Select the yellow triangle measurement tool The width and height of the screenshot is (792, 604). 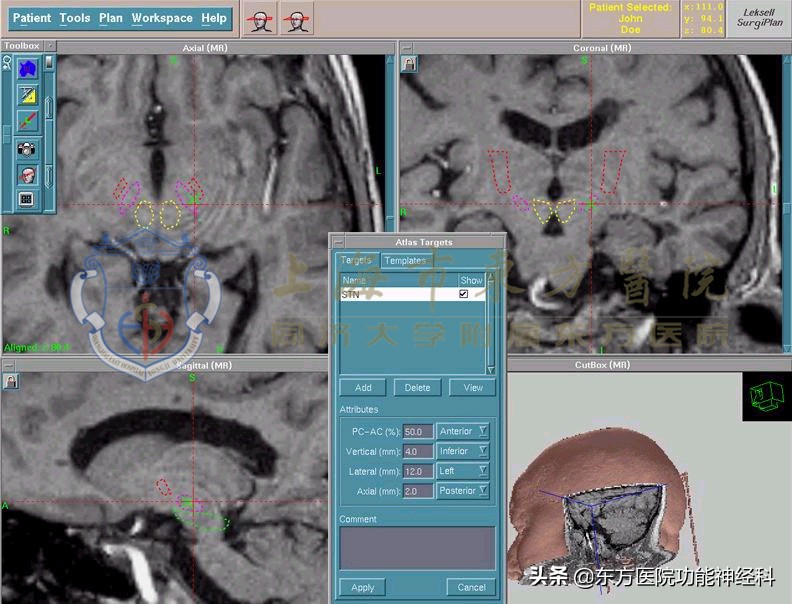tap(27, 94)
